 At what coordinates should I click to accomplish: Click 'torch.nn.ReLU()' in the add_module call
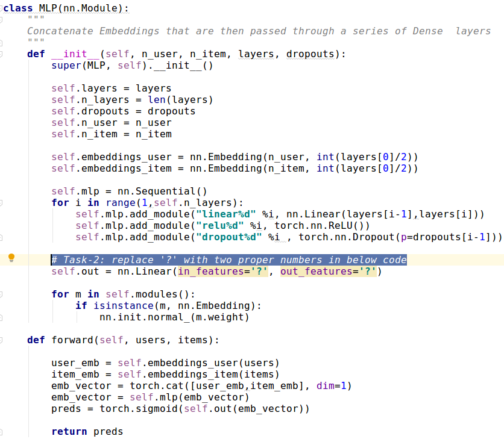pyautogui.click(x=319, y=226)
